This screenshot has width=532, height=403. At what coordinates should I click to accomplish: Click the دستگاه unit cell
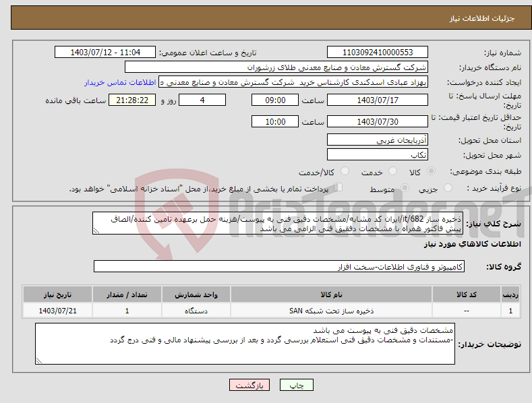(196, 311)
